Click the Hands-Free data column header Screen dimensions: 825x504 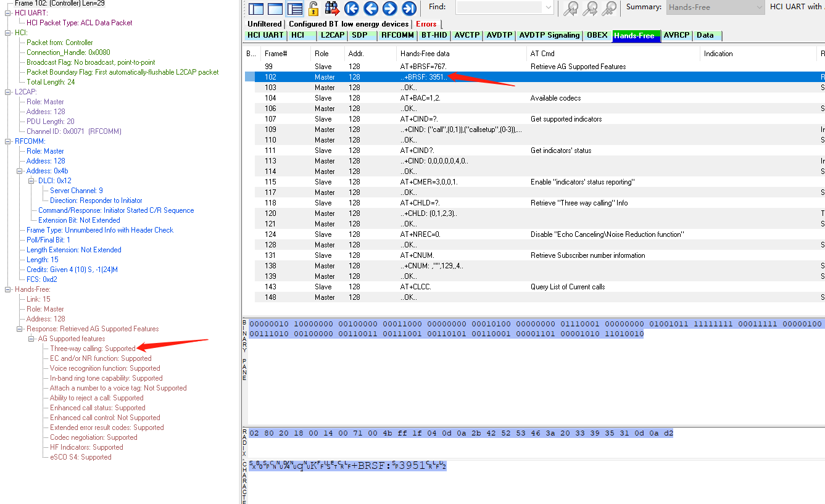(461, 54)
